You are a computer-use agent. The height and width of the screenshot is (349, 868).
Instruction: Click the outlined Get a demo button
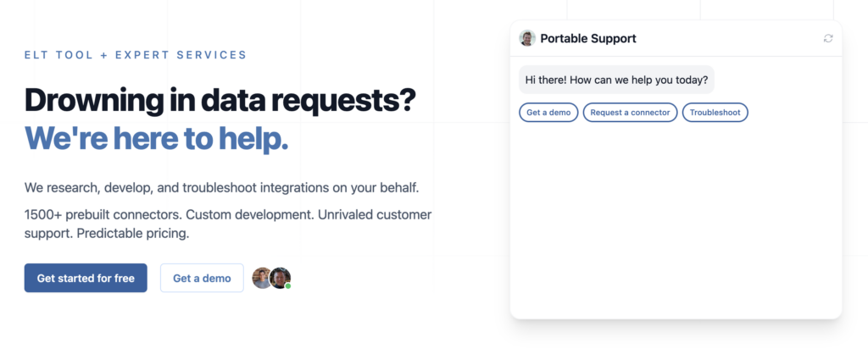202,278
